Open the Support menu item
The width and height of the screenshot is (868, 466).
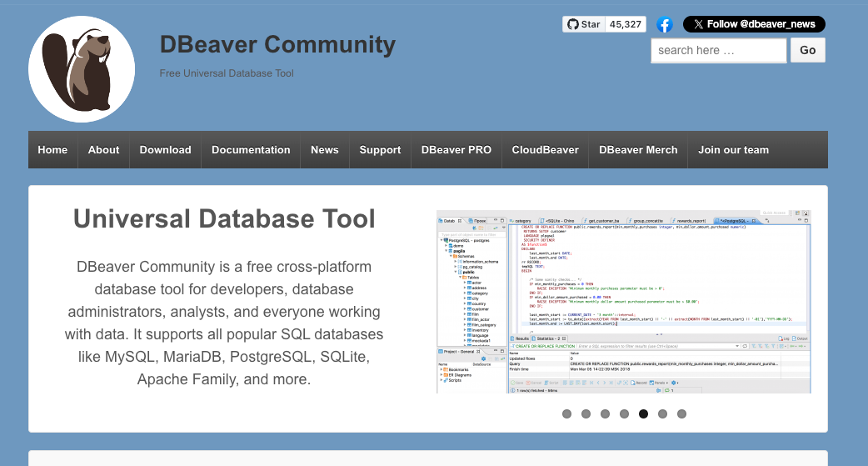[x=380, y=149]
